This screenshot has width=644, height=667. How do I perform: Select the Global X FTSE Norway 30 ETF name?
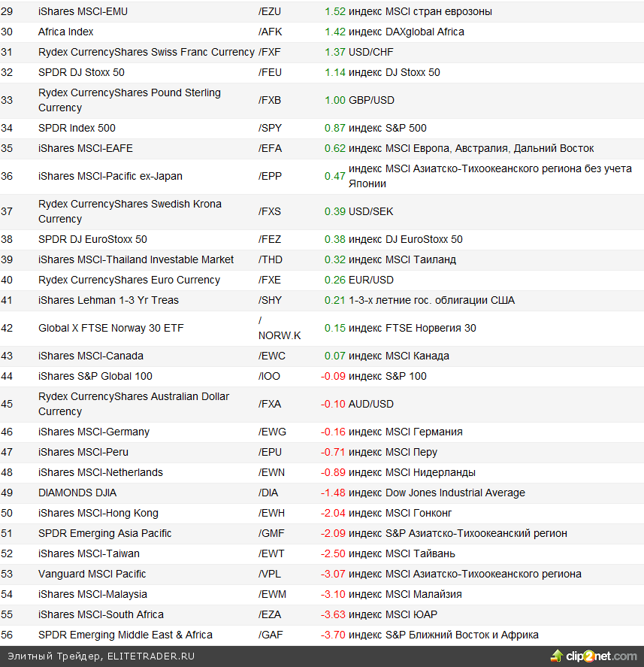[111, 328]
